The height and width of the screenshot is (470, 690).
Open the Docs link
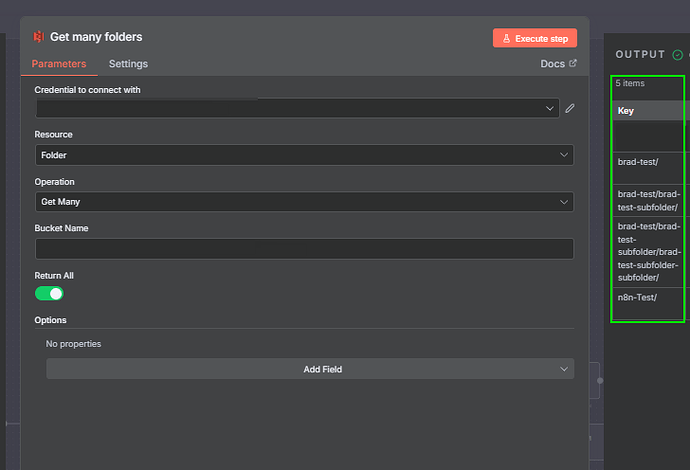[552, 64]
